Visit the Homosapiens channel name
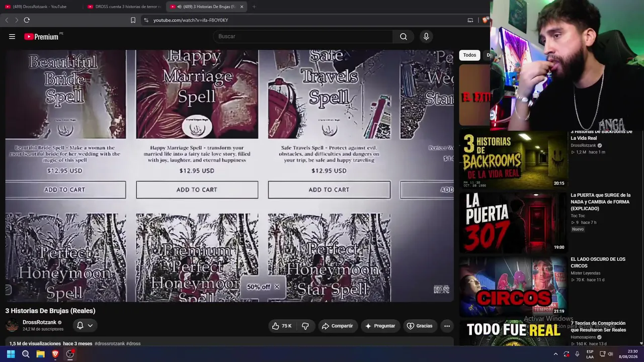 [583, 337]
